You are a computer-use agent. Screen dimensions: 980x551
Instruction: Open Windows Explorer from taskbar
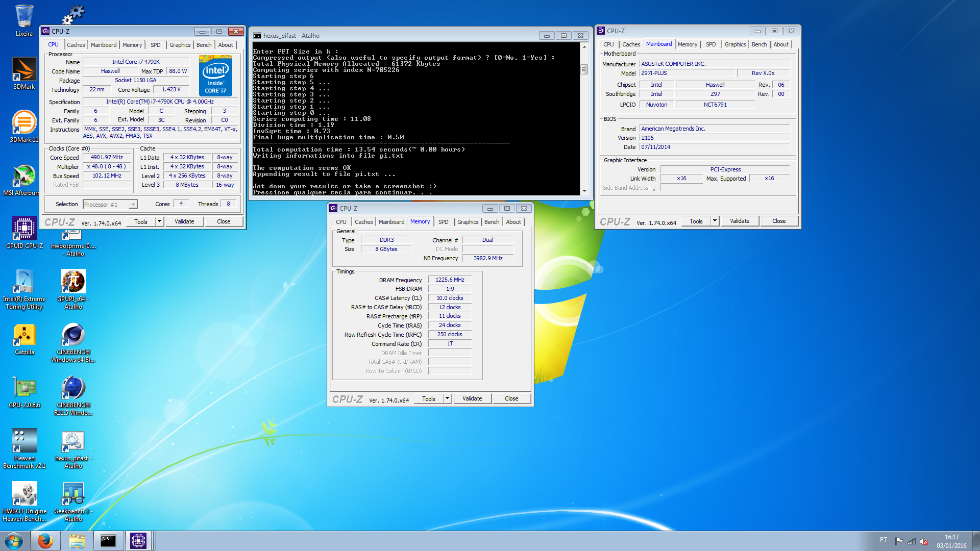[x=77, y=541]
